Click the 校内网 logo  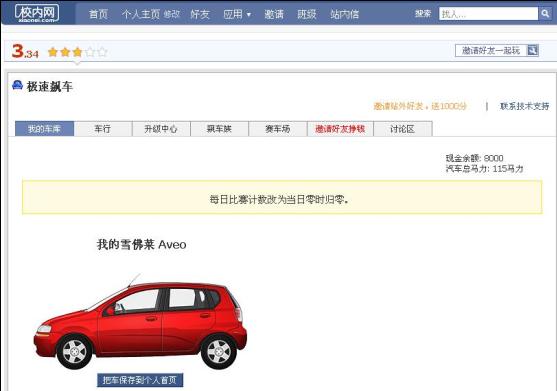[x=37, y=13]
